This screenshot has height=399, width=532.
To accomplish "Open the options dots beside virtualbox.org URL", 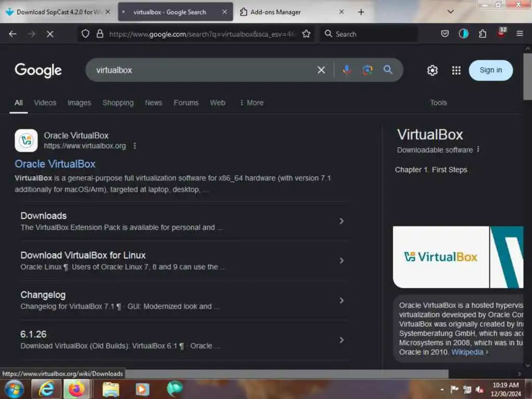I will (x=135, y=146).
